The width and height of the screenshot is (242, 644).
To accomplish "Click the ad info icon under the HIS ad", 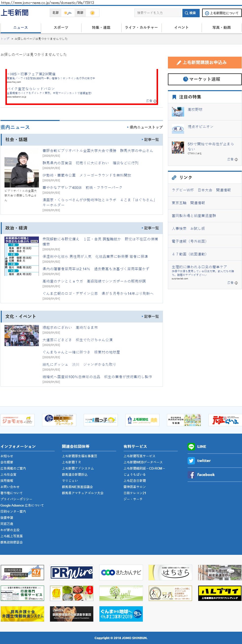I will tap(155, 101).
